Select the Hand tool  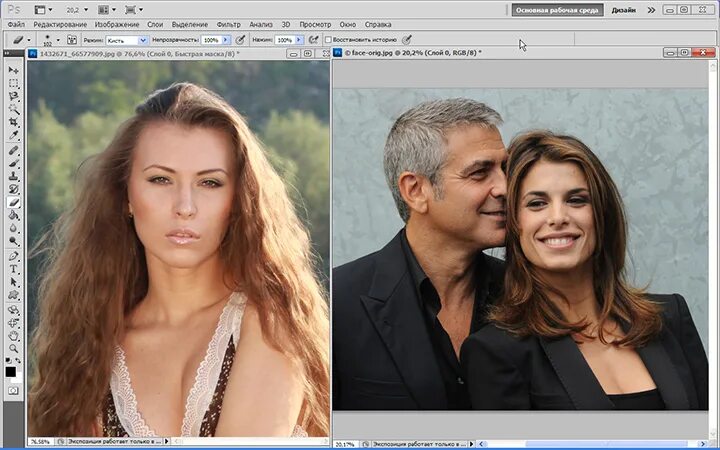(13, 335)
